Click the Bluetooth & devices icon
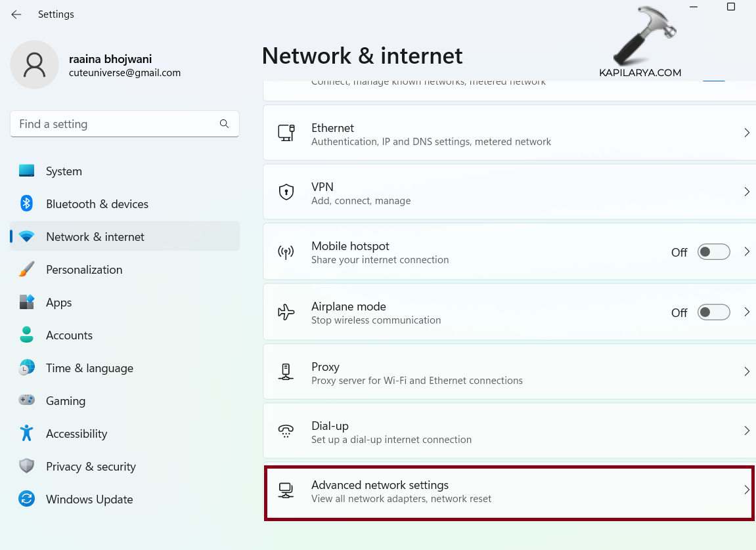756x550 pixels. pyautogui.click(x=26, y=203)
